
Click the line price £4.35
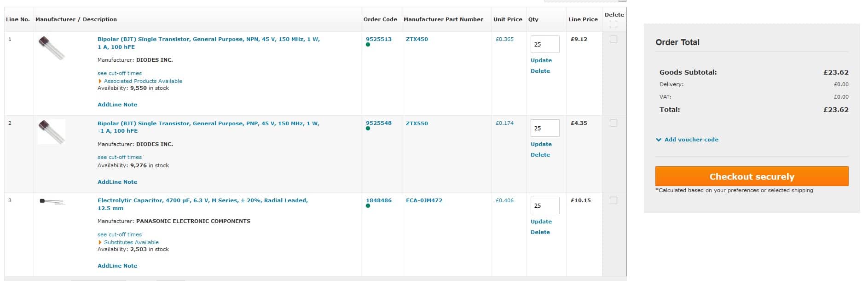579,123
